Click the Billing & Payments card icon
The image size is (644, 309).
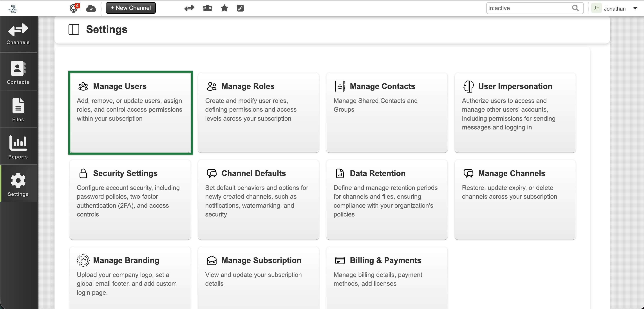click(340, 260)
